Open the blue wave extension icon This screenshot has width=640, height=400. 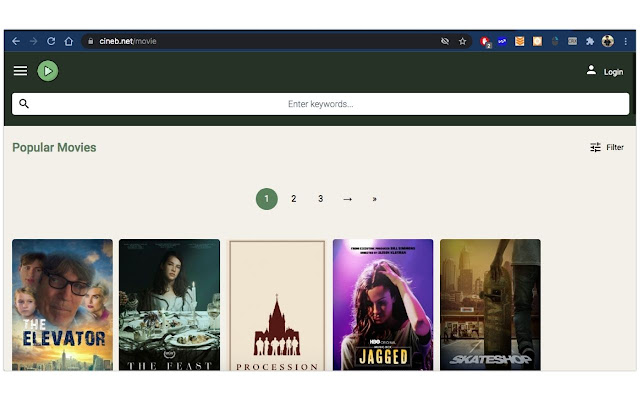(502, 41)
